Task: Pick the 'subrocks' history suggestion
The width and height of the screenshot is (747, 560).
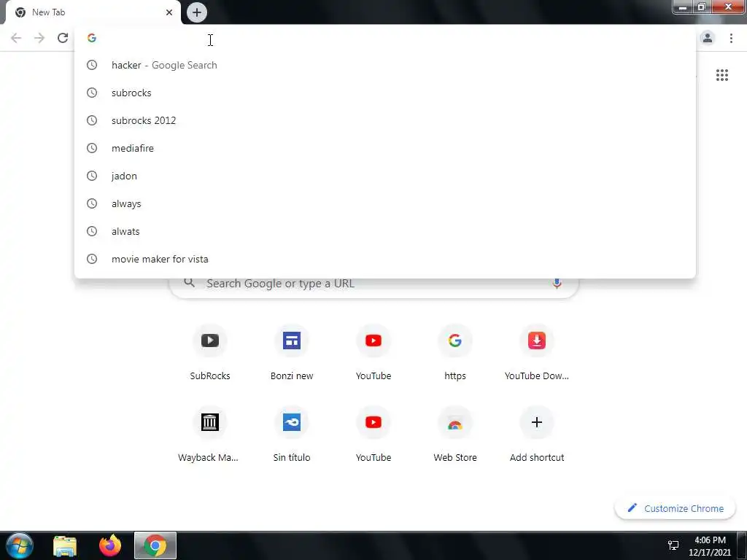Action: click(385, 93)
